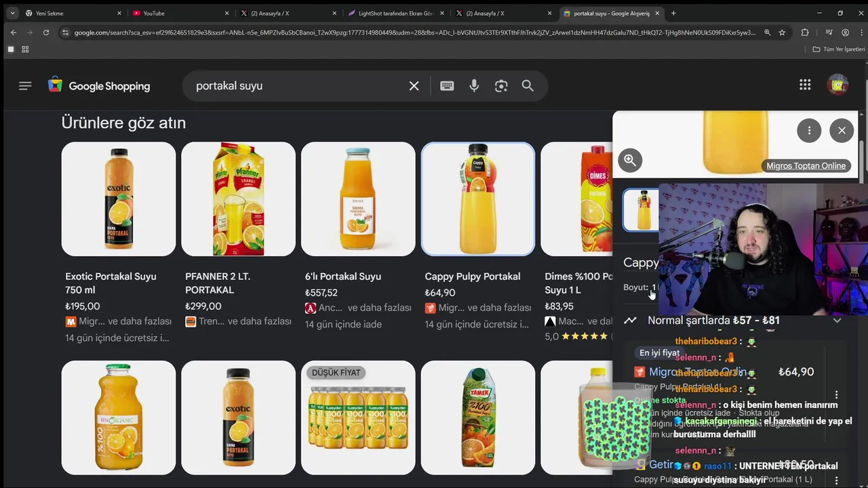Open the Chrome profile icon in the toolbar

coord(845,33)
